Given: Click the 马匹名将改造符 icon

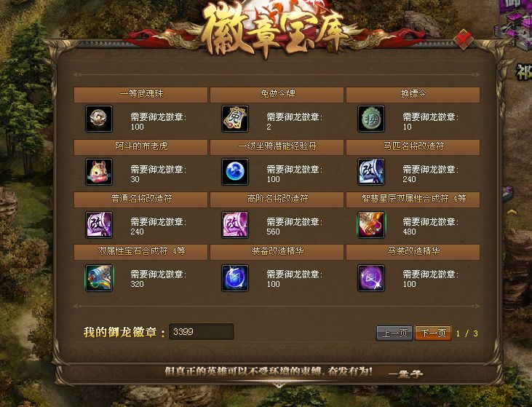Looking at the screenshot, I should (371, 172).
